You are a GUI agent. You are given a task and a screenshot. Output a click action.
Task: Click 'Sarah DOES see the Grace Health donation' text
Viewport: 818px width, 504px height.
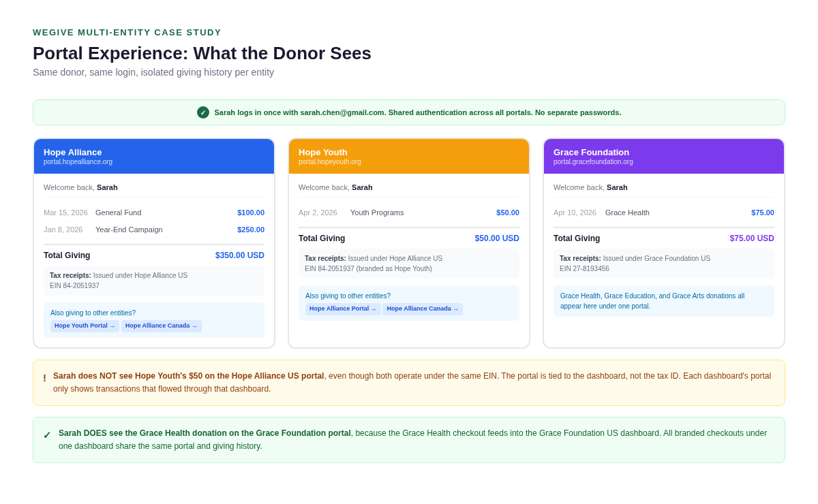(204, 433)
